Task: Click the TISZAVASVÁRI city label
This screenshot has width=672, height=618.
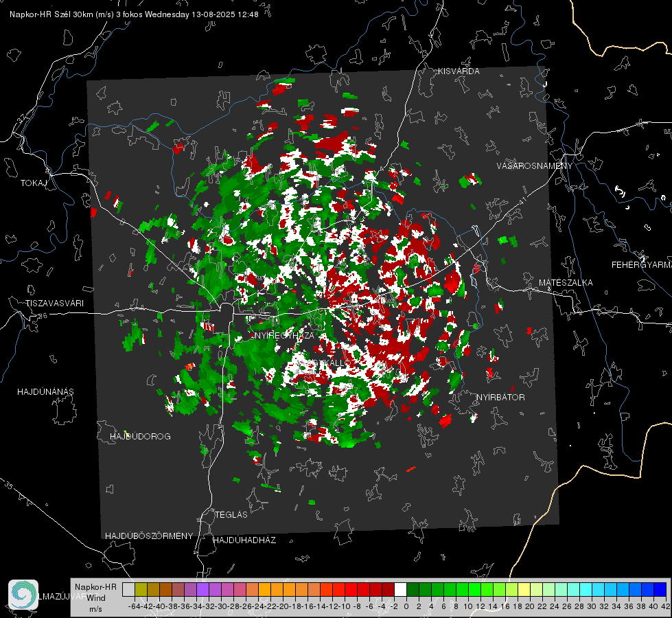Action: [x=54, y=304]
